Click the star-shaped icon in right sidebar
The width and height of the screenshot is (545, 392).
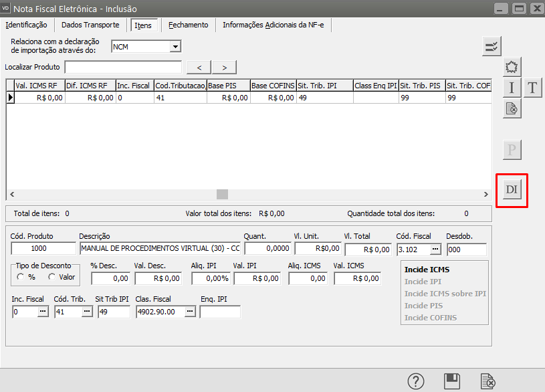click(x=512, y=67)
